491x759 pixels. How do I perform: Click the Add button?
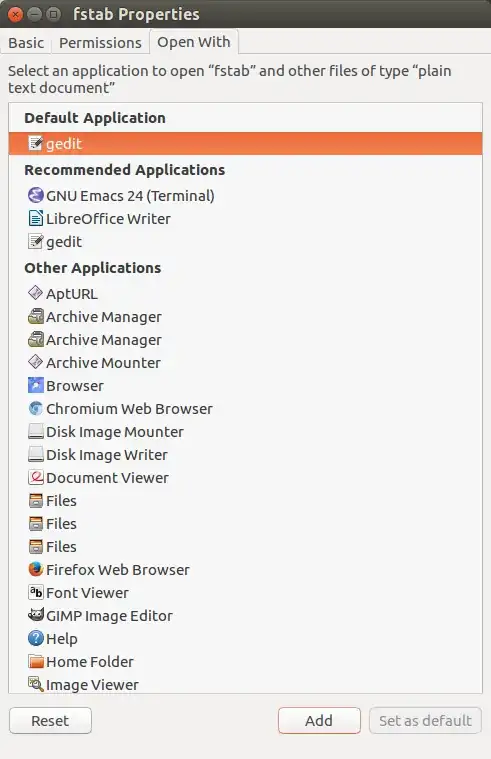319,720
